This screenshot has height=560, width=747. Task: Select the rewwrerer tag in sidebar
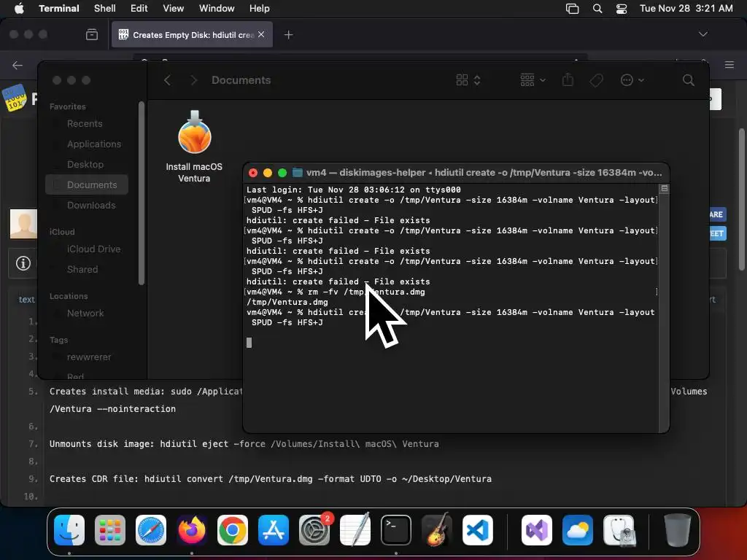(88, 357)
